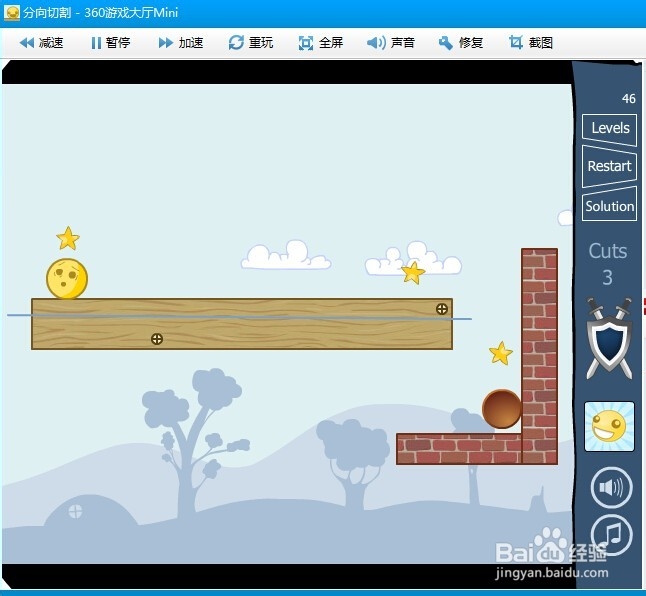Click the yellow worried ball character
This screenshot has height=596, width=646.
[x=67, y=279]
